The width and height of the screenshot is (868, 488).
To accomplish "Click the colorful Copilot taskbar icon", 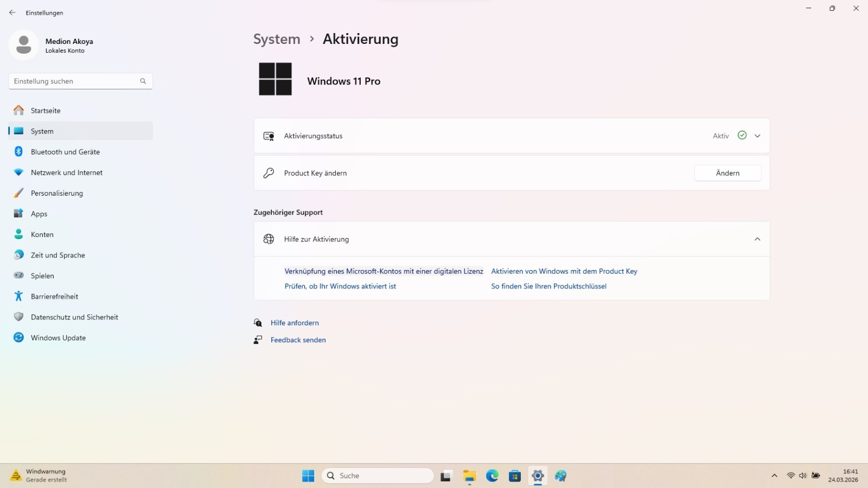I will click(x=560, y=476).
